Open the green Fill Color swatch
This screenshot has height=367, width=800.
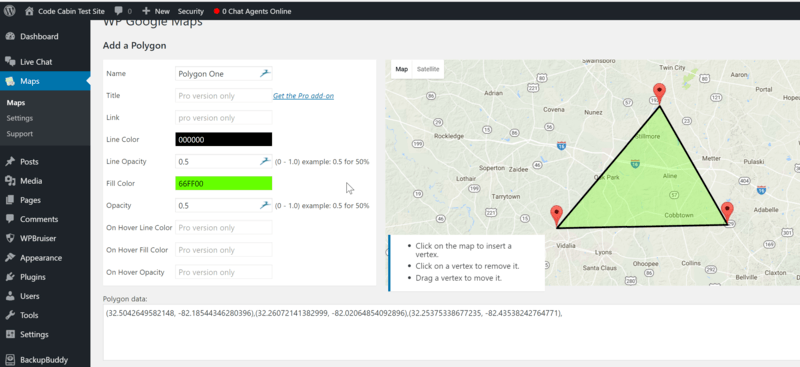point(223,183)
